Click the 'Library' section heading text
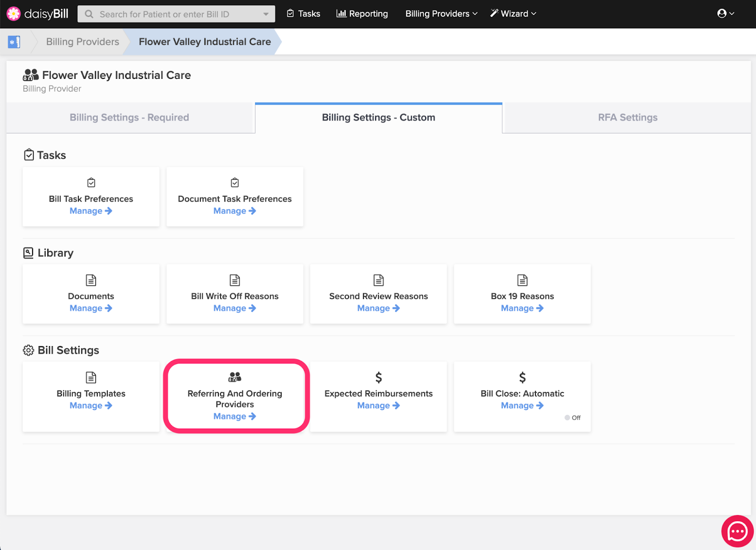756x550 pixels. coord(56,253)
